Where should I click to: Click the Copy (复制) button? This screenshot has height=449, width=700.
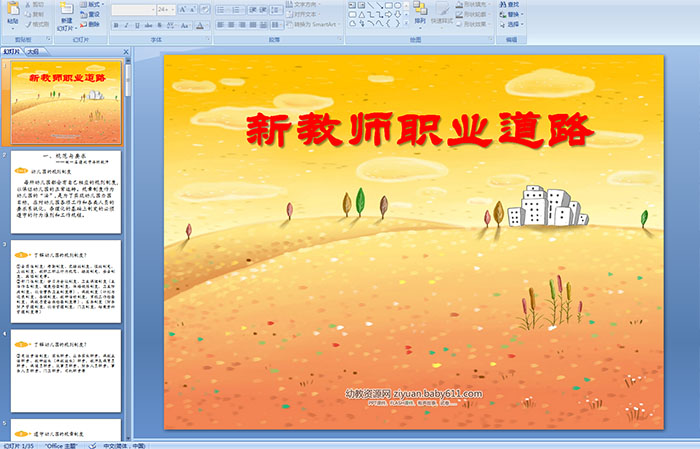[35, 14]
